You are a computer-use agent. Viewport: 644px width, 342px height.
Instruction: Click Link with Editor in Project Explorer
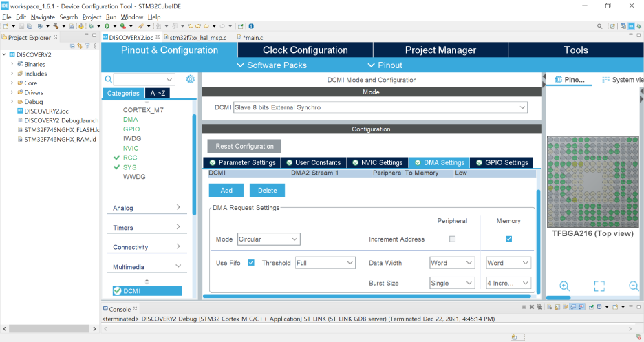click(x=80, y=46)
